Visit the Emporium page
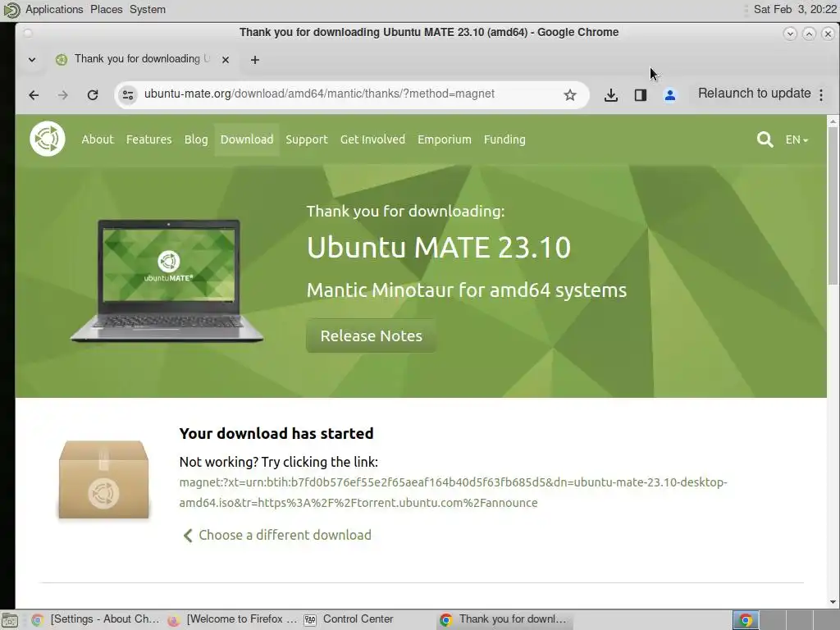The height and width of the screenshot is (630, 840). 445,139
